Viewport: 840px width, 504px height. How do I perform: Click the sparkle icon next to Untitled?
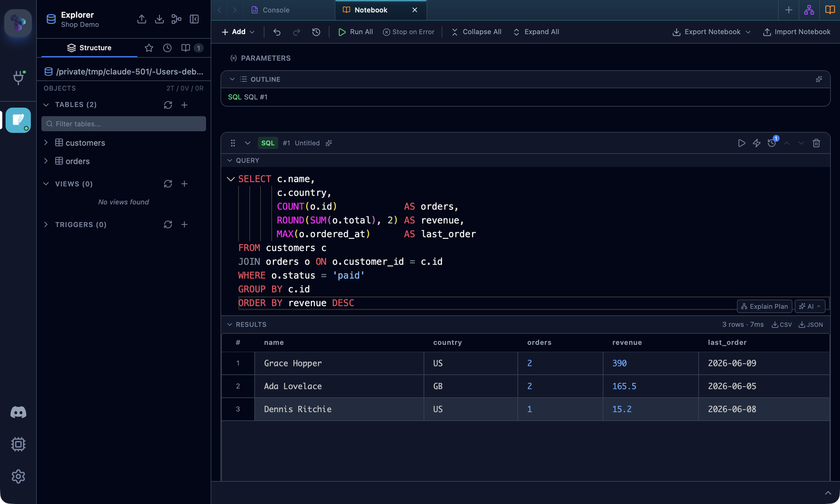click(329, 143)
